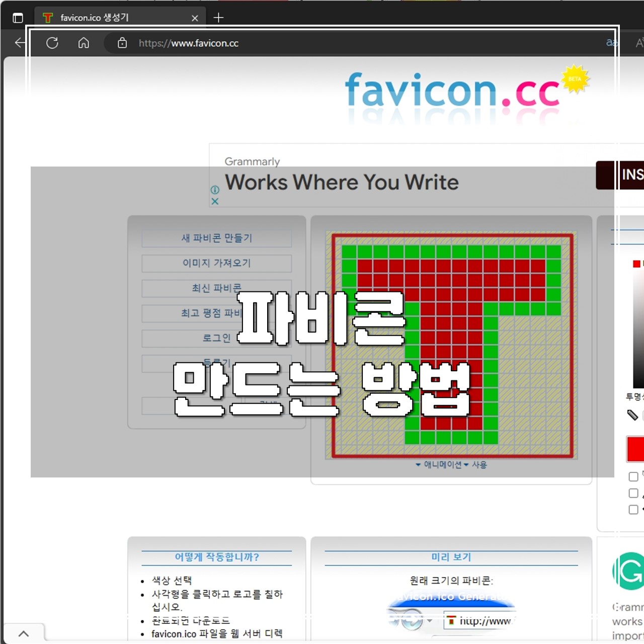This screenshot has width=644, height=644.
Task: Open the ad info icon
Action: click(x=215, y=190)
